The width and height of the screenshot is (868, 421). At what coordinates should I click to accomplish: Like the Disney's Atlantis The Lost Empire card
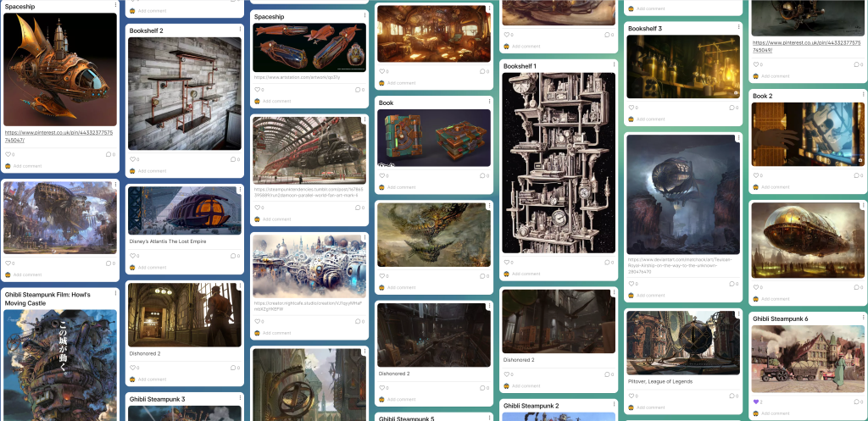(x=133, y=256)
